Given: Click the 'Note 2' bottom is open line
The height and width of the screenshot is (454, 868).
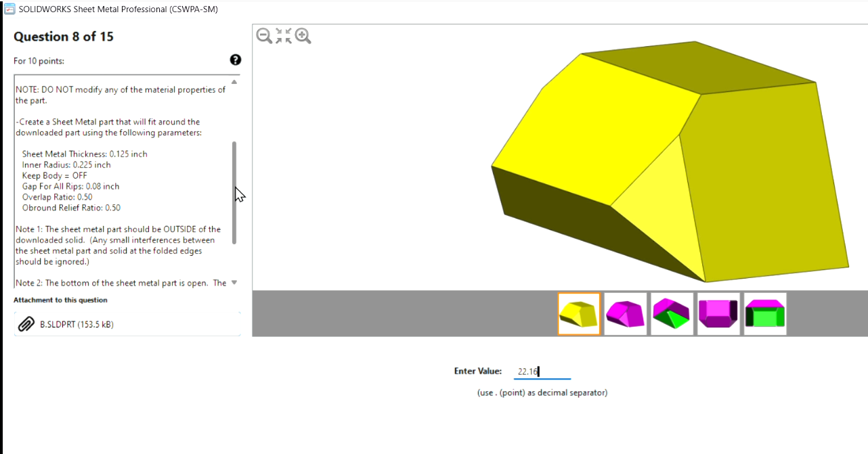Looking at the screenshot, I should (121, 283).
